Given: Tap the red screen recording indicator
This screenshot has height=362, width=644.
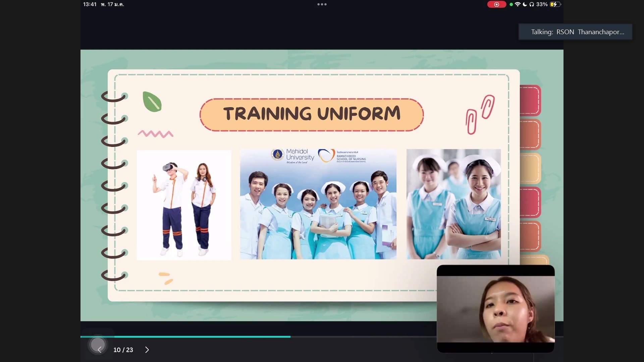Looking at the screenshot, I should [496, 4].
